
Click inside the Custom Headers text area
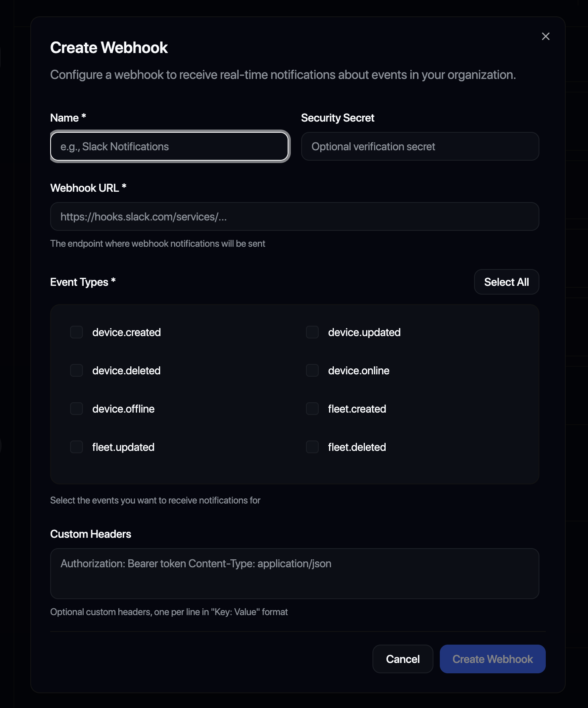tap(294, 574)
